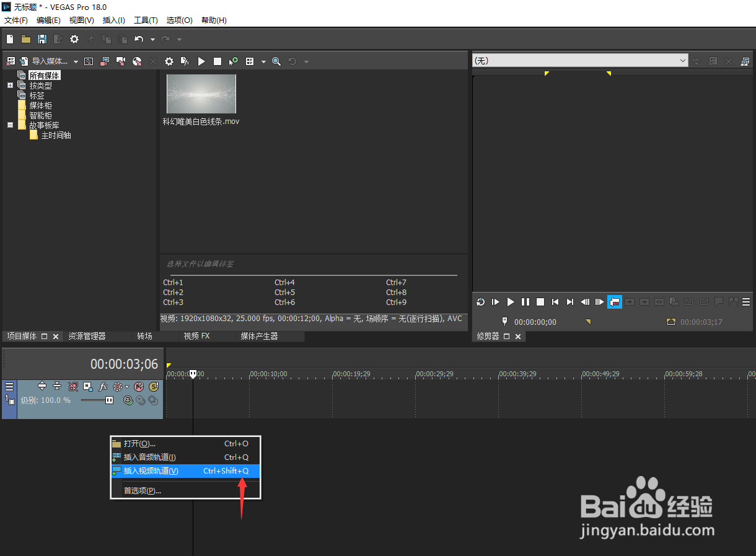Open the 视图(V) menu
Image resolution: width=756 pixels, height=556 pixels.
82,20
